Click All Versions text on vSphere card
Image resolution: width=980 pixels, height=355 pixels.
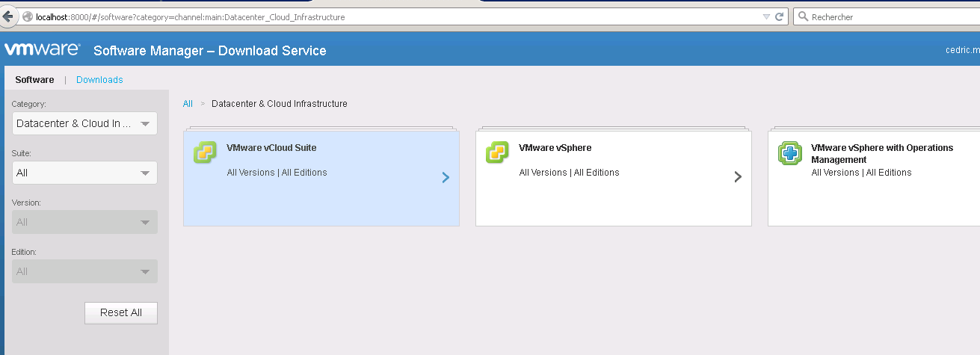543,173
